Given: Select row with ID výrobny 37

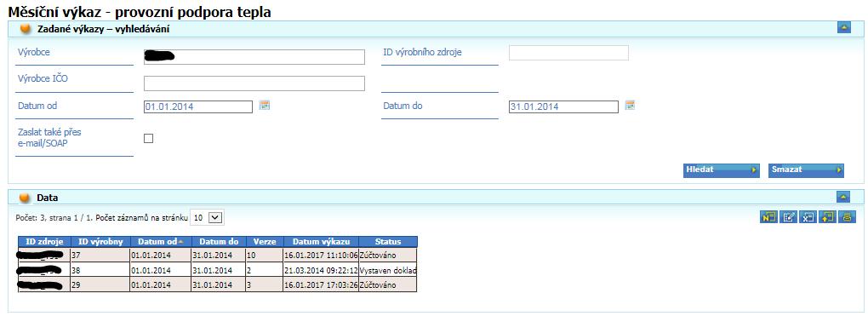Looking at the screenshot, I should pyautogui.click(x=218, y=255).
